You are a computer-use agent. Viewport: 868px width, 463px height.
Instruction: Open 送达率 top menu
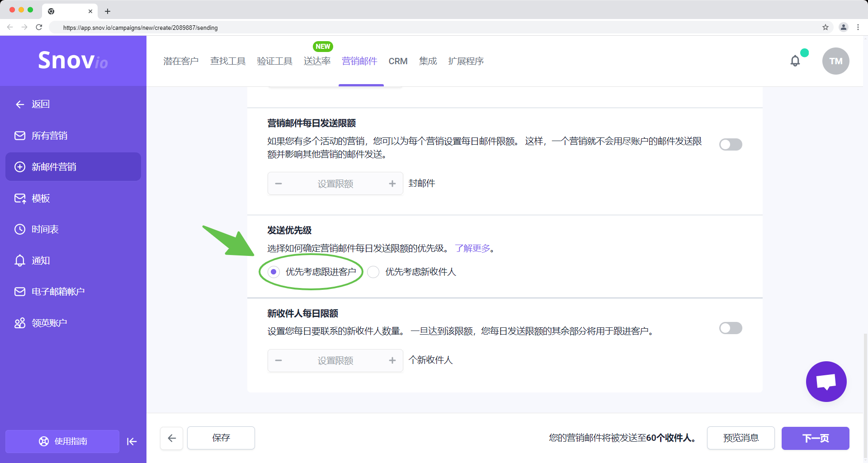click(x=317, y=61)
